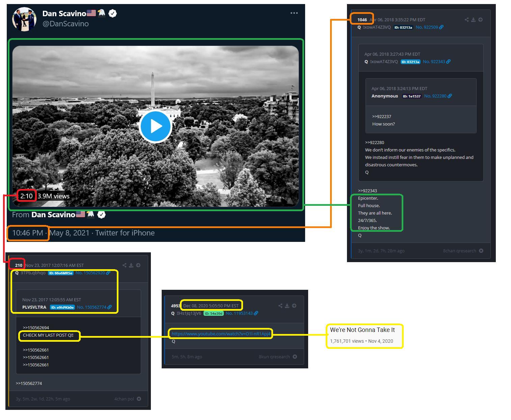Screen dimensions: 511x420
Task: Click the chain-link icon beside No. 922343
Action: pyautogui.click(x=448, y=61)
